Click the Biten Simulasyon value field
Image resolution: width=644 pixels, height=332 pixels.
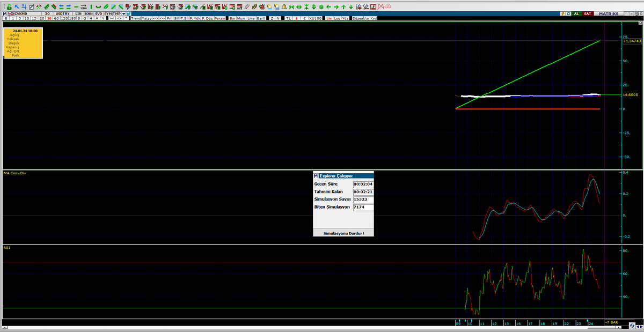(x=363, y=206)
